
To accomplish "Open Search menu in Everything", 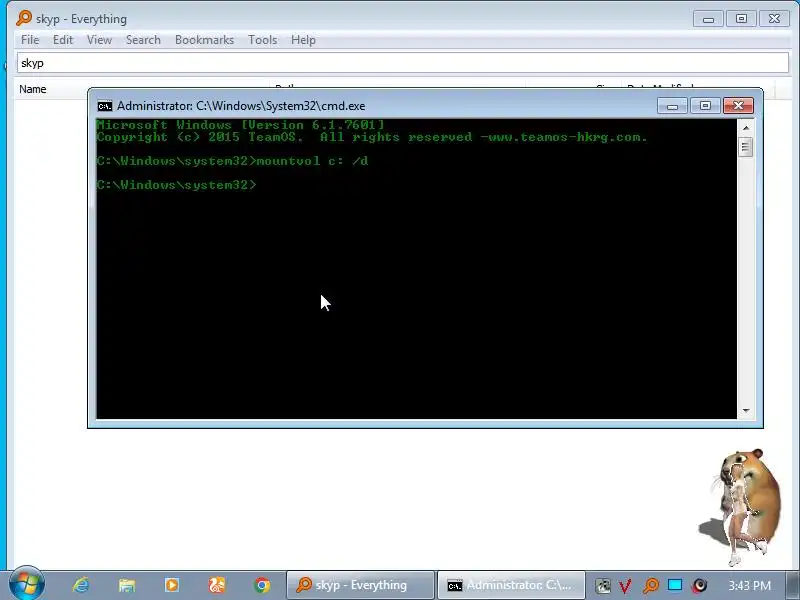I will pyautogui.click(x=143, y=40).
